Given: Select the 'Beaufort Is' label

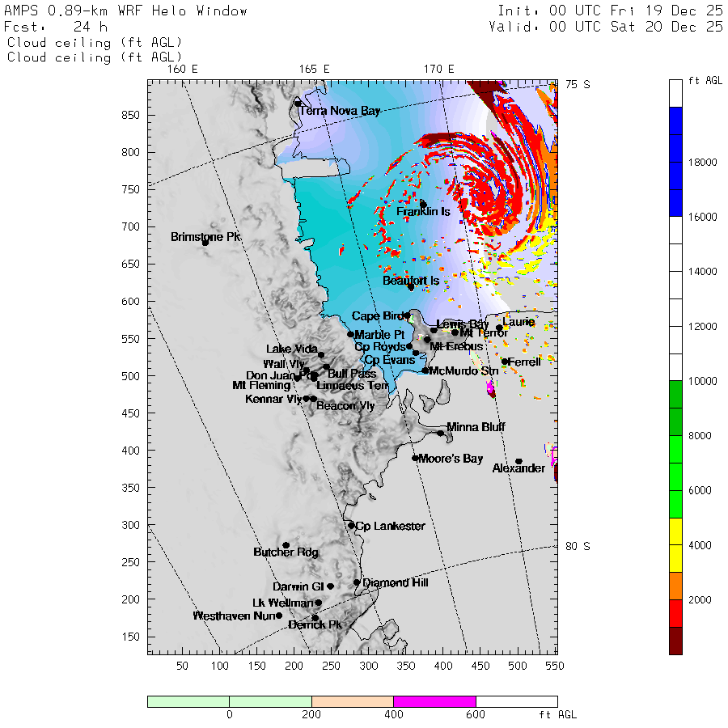Looking at the screenshot, I should [x=411, y=281].
